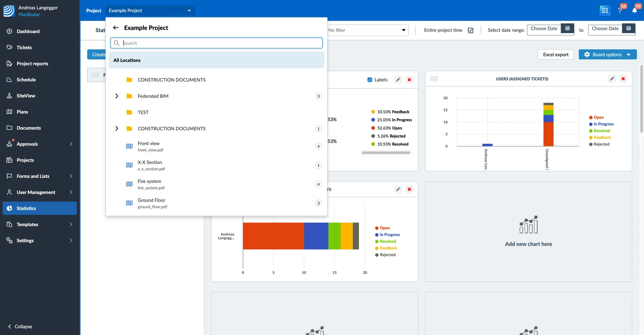Viewport: 644px width, 335px height.
Task: Open the notifications bell icon
Action: pos(634,10)
